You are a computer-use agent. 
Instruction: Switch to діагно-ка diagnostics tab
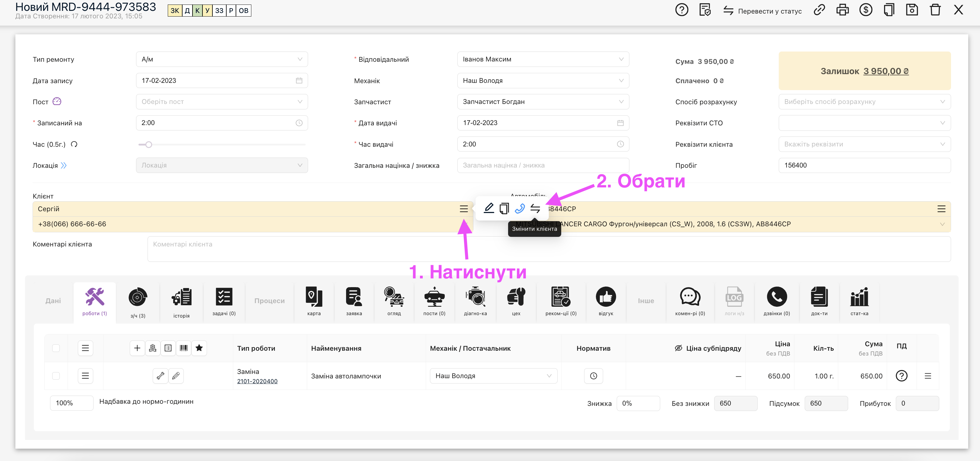tap(477, 301)
